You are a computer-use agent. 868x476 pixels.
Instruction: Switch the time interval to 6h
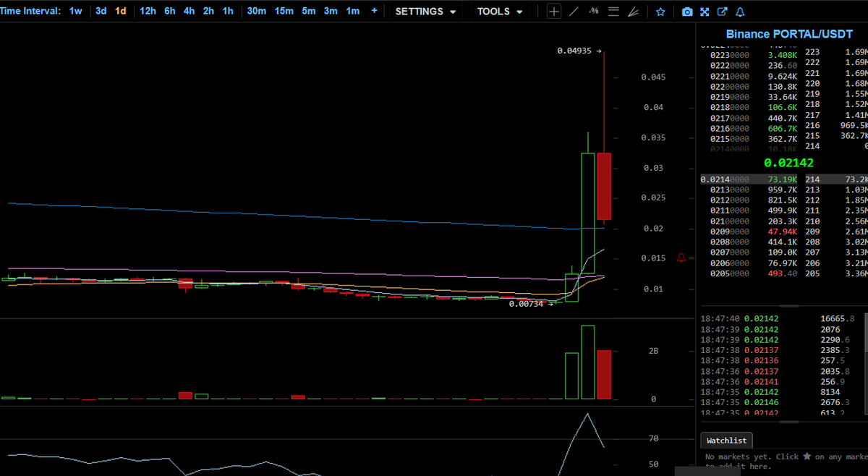[x=170, y=11]
